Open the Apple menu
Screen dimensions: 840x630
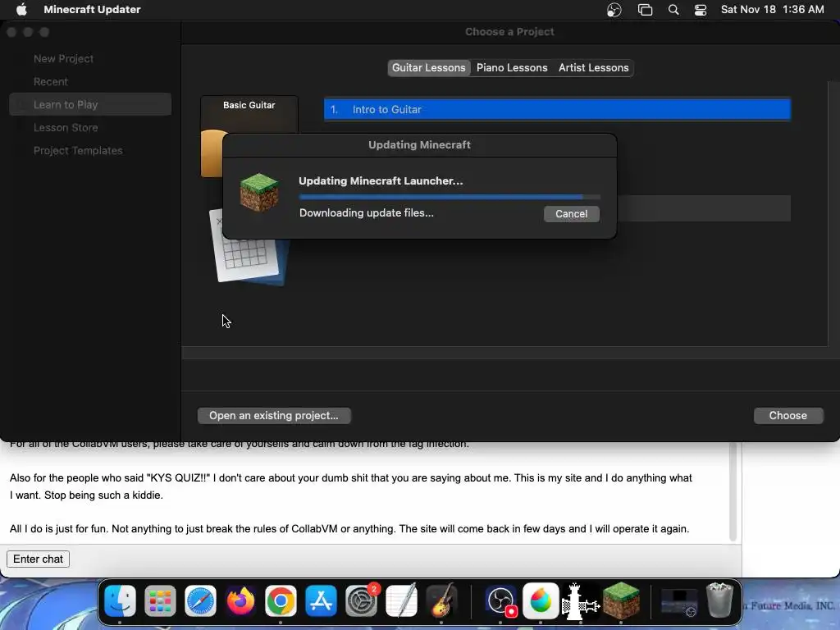tap(21, 9)
